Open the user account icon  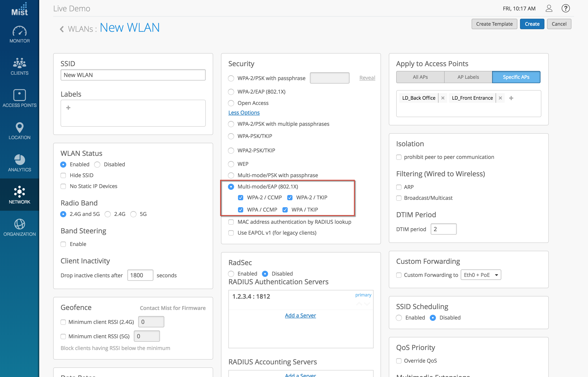[x=549, y=8]
